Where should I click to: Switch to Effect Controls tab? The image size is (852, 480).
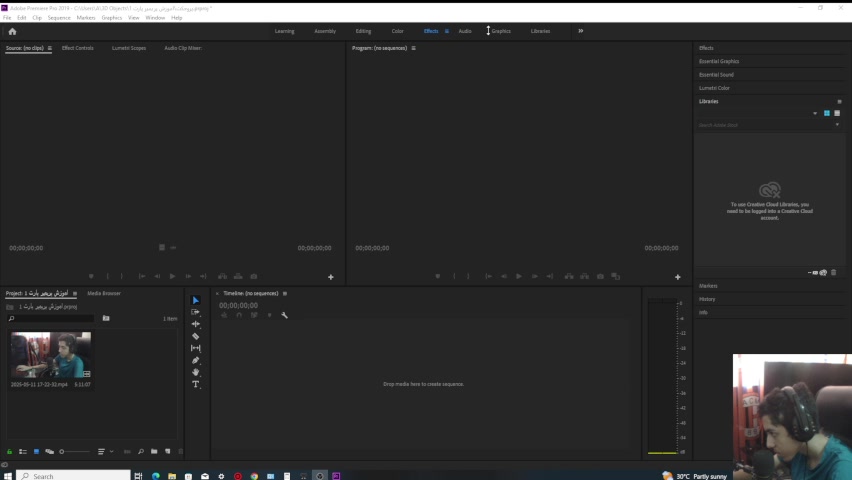[x=78, y=48]
